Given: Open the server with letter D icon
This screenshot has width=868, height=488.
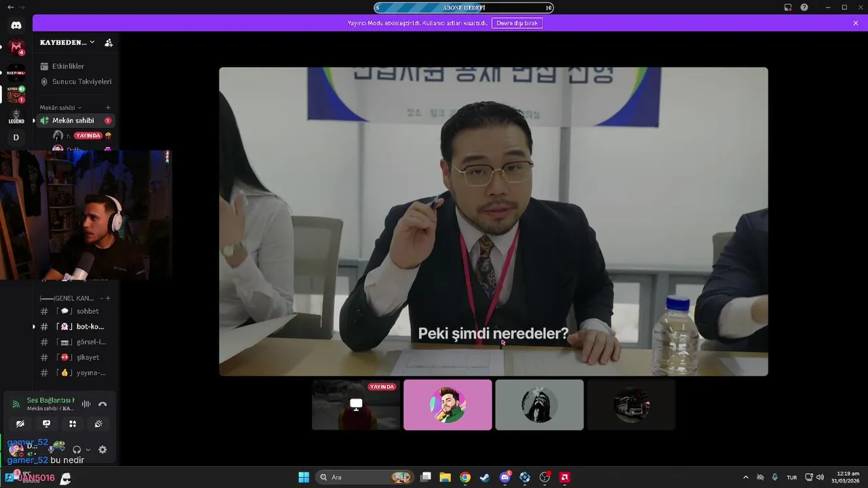Looking at the screenshot, I should 16,138.
